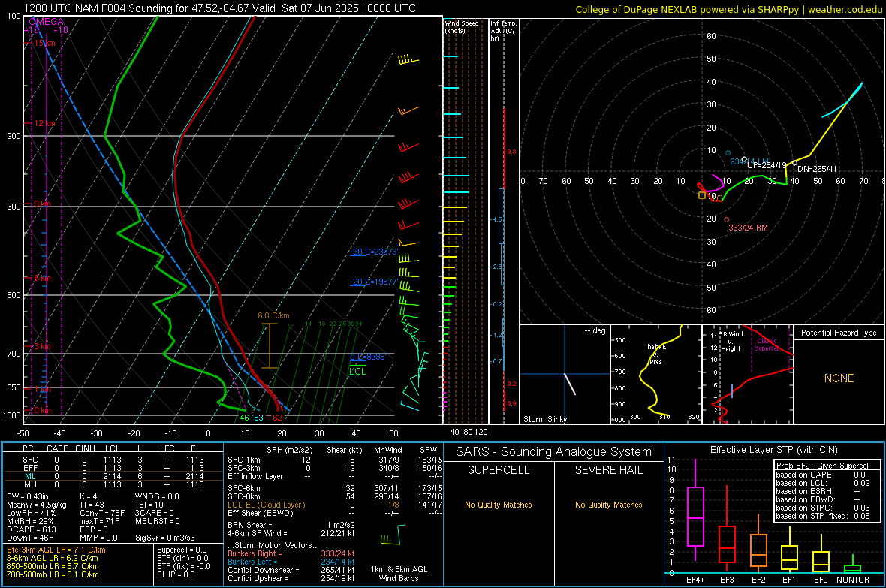Image resolution: width=886 pixels, height=588 pixels.
Task: Click the LCL-EL (Cloud Layer) row label
Action: tap(266, 505)
